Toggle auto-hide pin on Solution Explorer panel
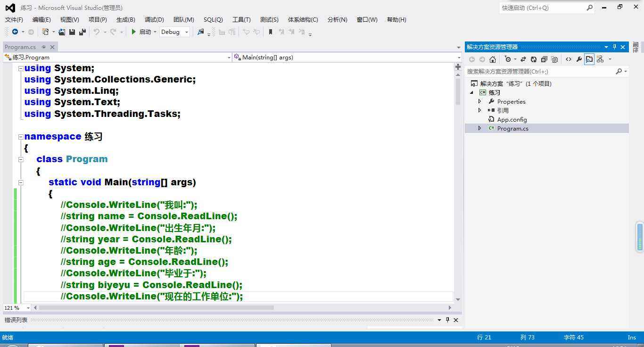The height and width of the screenshot is (347, 644). point(614,47)
